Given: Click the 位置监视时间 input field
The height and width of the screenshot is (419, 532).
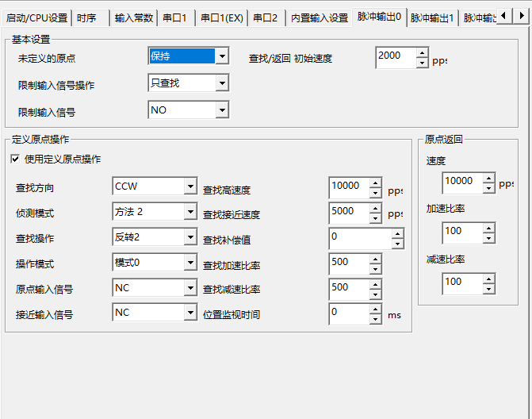Looking at the screenshot, I should [x=349, y=313].
